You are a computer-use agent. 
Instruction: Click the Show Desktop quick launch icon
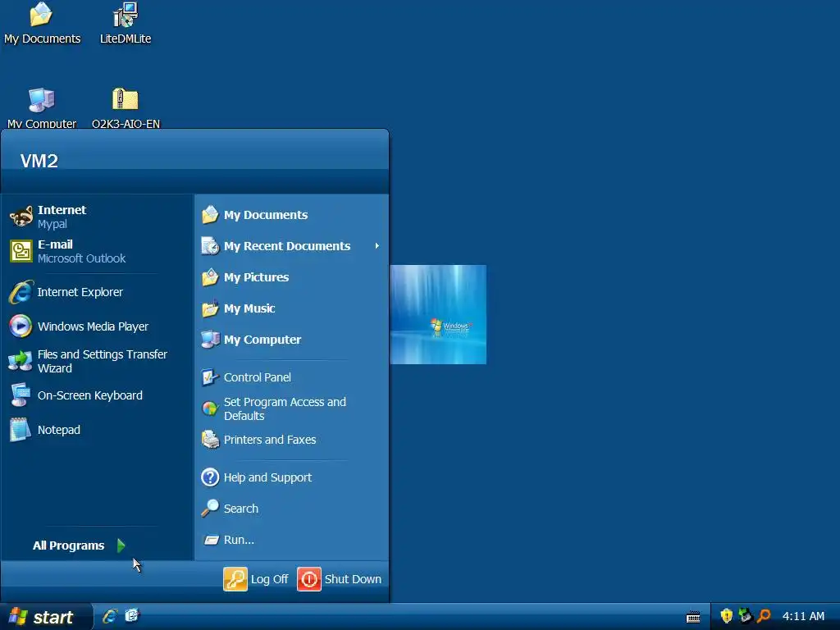coord(132,616)
